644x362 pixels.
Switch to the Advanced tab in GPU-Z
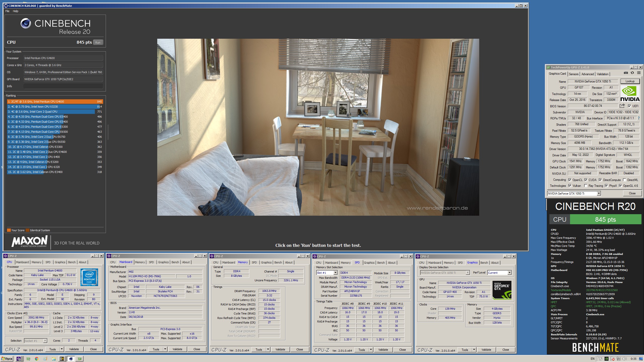pos(588,74)
